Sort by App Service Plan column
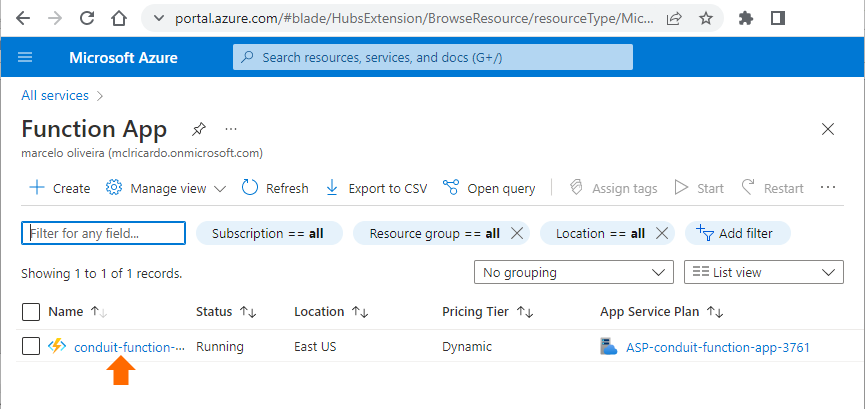Image resolution: width=865 pixels, height=409 pixels. [x=661, y=312]
